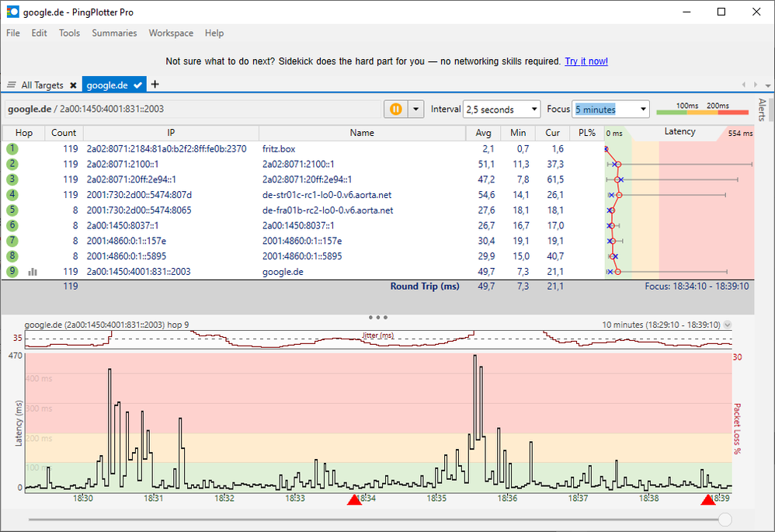The width and height of the screenshot is (775, 532).
Task: Click the PingPlotter app icon in title bar
Action: tap(12, 12)
